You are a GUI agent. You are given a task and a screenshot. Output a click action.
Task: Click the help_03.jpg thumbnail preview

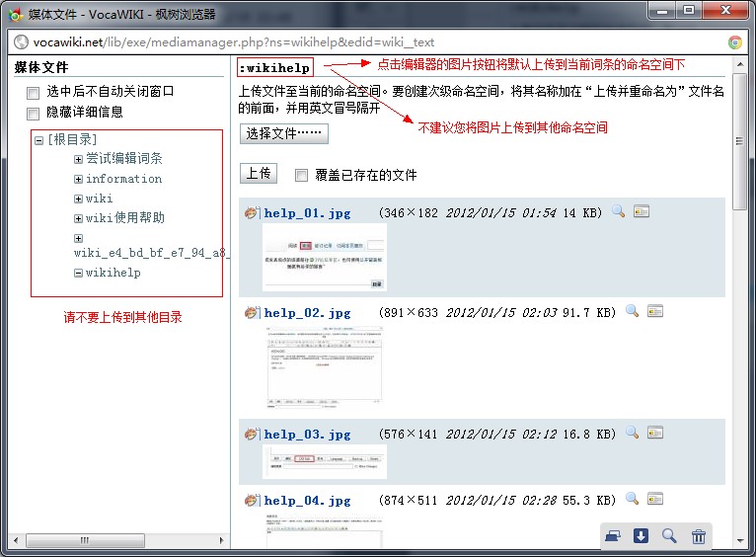click(x=325, y=462)
